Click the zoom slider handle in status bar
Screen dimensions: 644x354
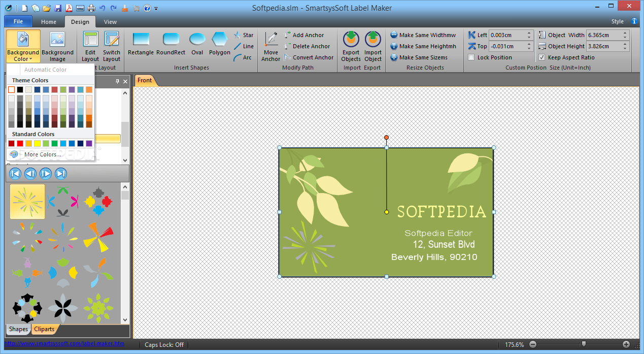click(x=584, y=344)
